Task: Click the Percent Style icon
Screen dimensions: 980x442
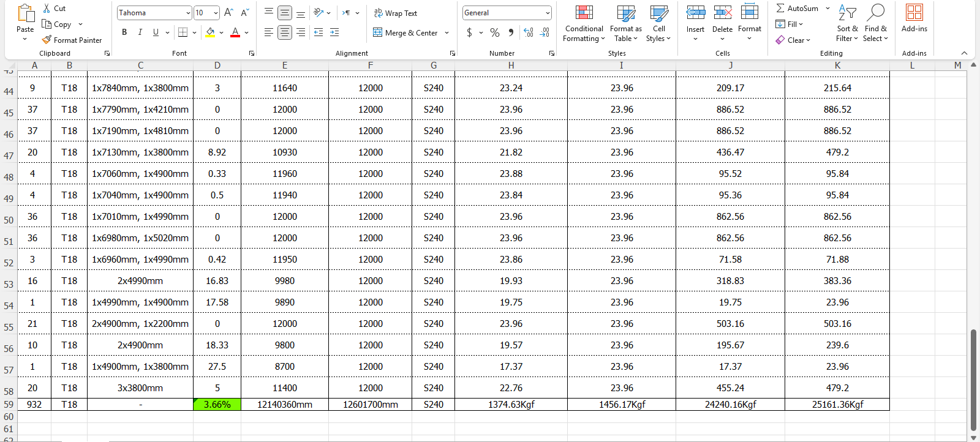Action: (x=495, y=32)
